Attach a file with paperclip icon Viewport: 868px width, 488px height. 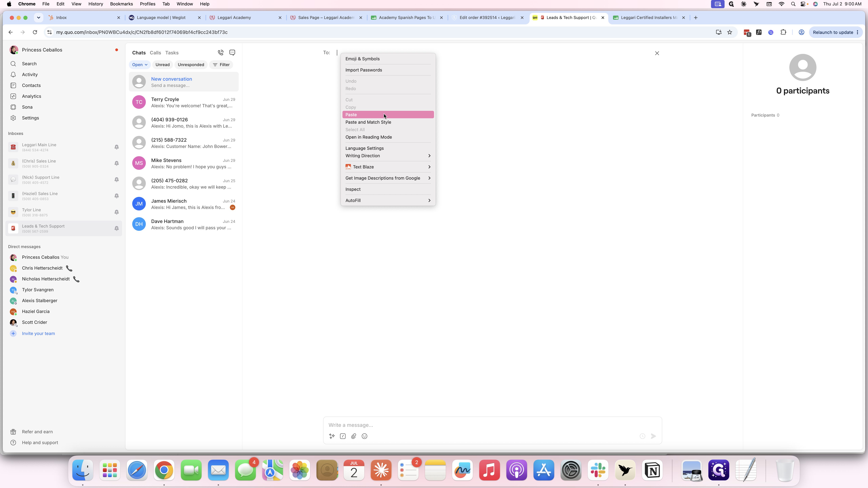[353, 436]
